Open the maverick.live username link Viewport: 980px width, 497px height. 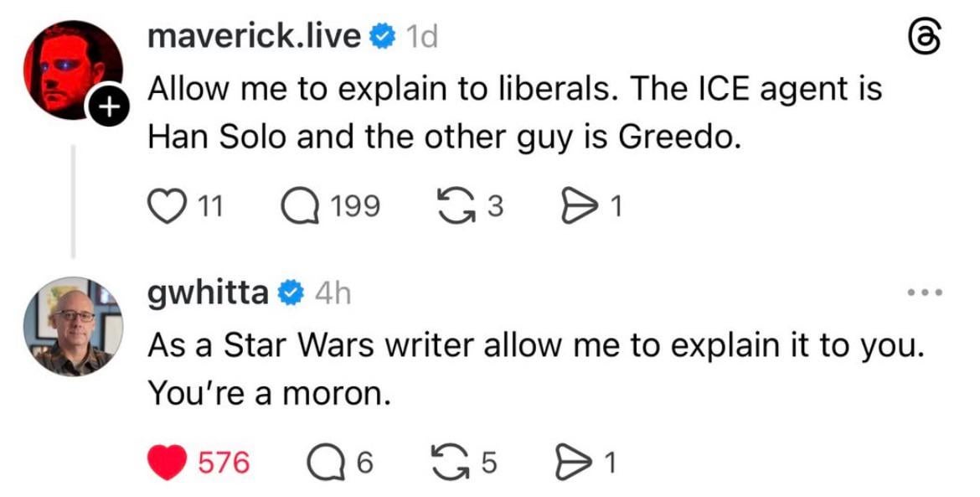pos(254,36)
